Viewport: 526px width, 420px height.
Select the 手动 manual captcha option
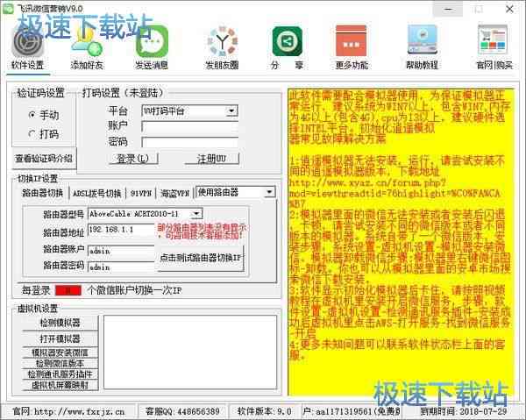[44, 115]
